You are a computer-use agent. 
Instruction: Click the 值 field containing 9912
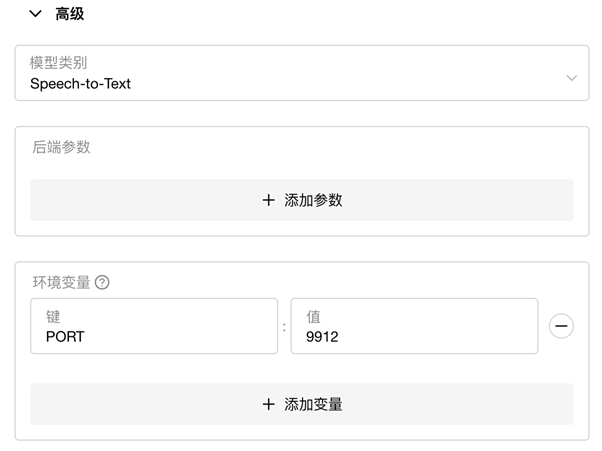click(414, 326)
